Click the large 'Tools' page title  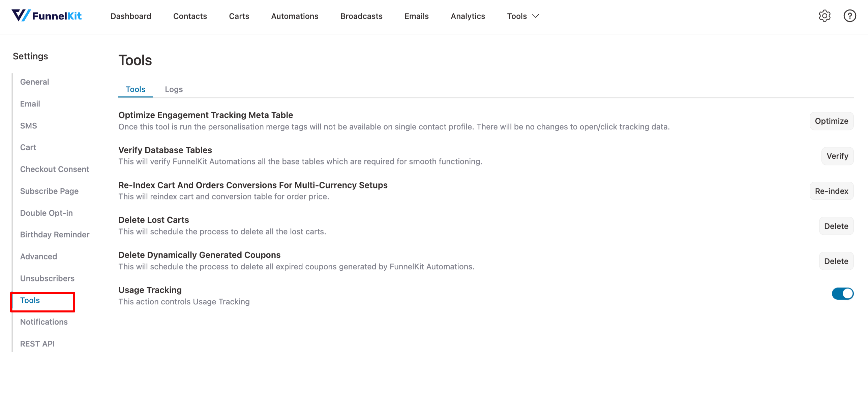135,60
